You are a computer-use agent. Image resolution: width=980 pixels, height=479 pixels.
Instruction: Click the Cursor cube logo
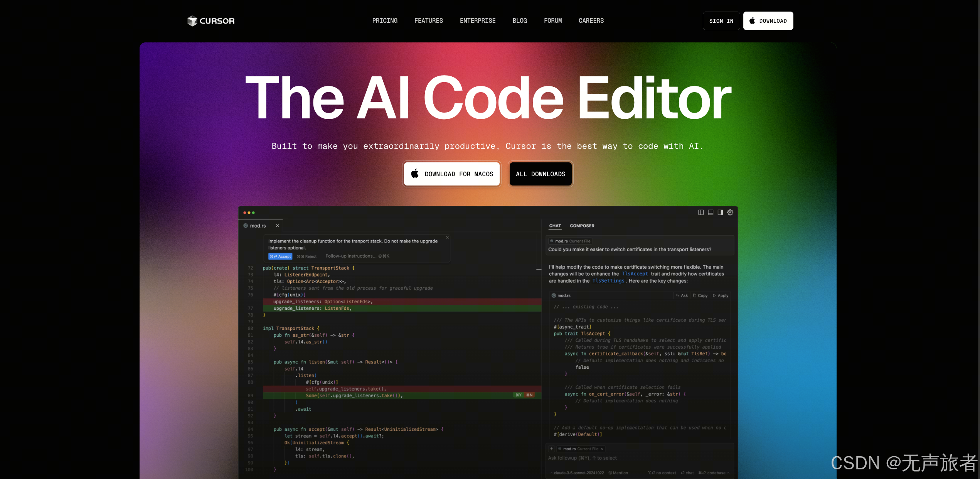point(192,21)
